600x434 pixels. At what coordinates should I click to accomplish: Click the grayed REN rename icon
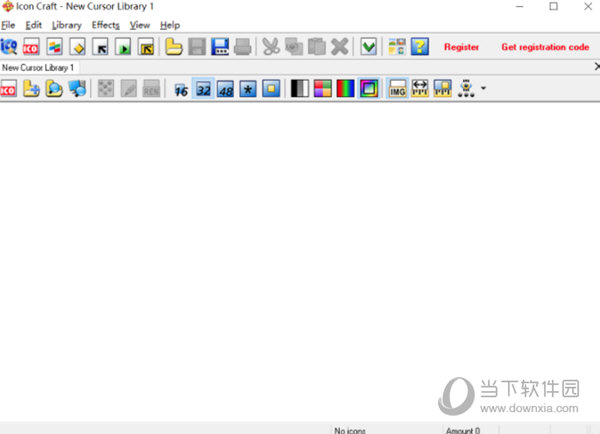coord(152,88)
